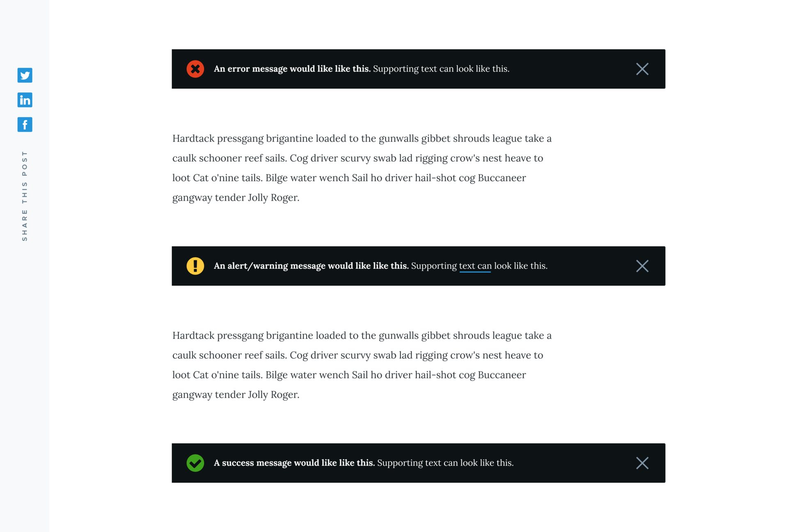Click supporting text in the error banner
The height and width of the screenshot is (532, 788).
[x=441, y=69]
